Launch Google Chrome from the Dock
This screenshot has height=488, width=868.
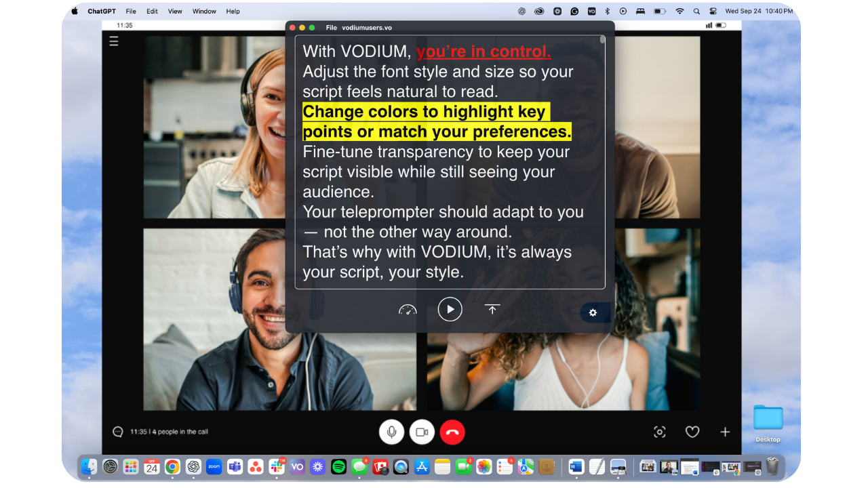(x=172, y=466)
